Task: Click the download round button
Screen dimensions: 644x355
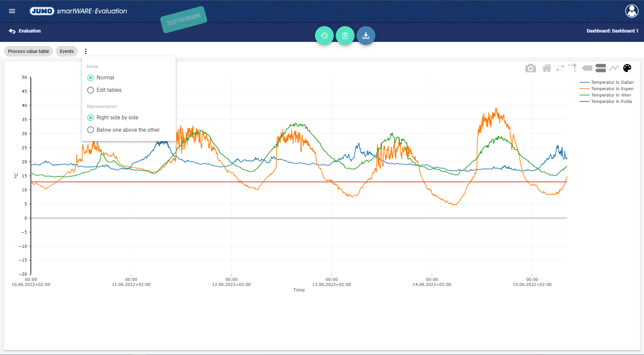Action: 366,36
